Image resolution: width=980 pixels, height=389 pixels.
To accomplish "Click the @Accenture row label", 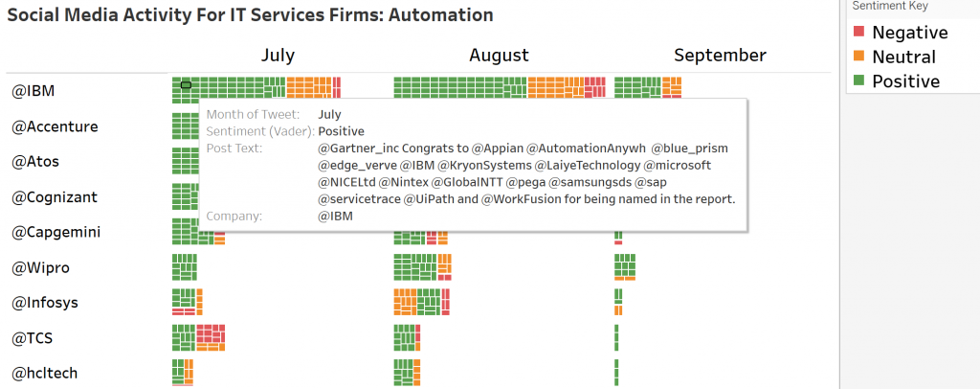I will [x=55, y=126].
